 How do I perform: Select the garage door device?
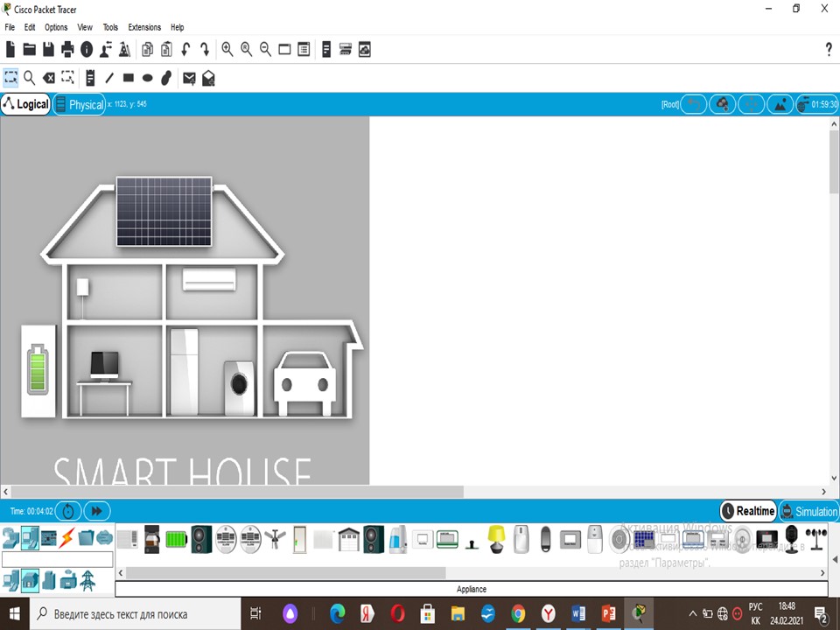348,537
